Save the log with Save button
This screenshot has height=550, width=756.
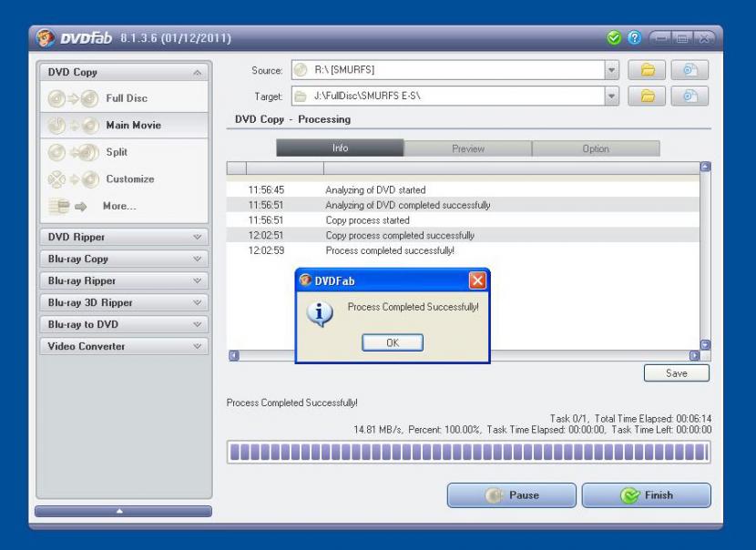(677, 373)
